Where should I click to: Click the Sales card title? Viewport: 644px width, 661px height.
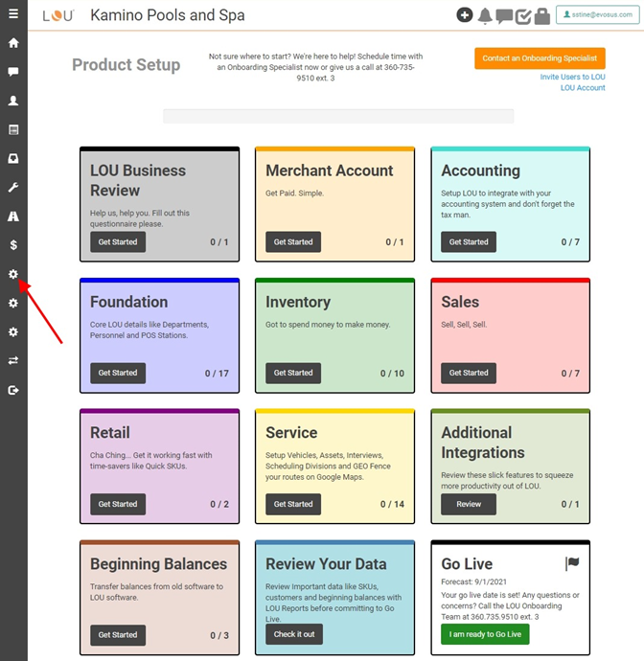(x=460, y=302)
